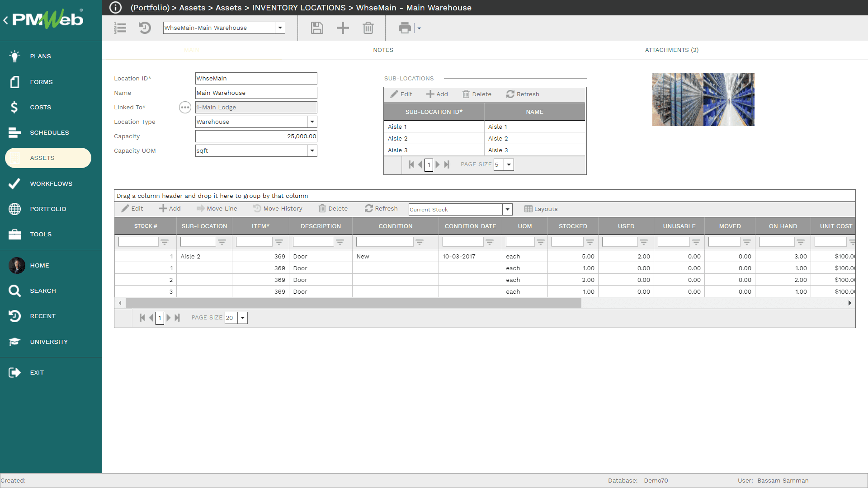The image size is (868, 488).
Task: Expand the Sub-Locations page size dropdown
Action: 509,164
